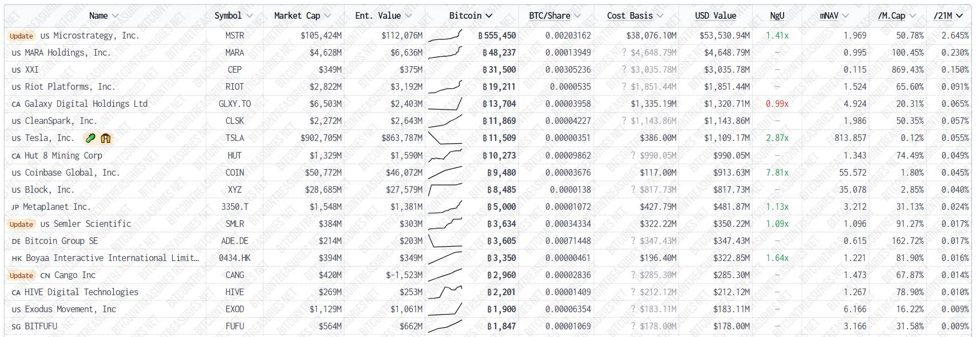Sort by the Name column header
The height and width of the screenshot is (337, 980).
pos(104,16)
